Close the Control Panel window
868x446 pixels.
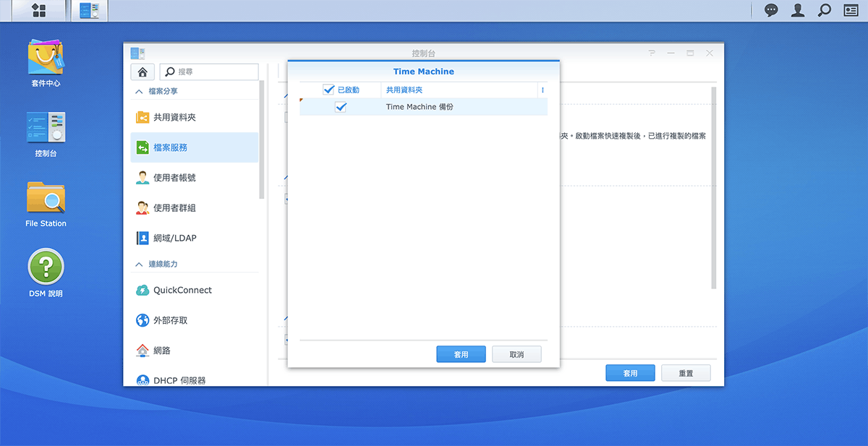click(710, 53)
